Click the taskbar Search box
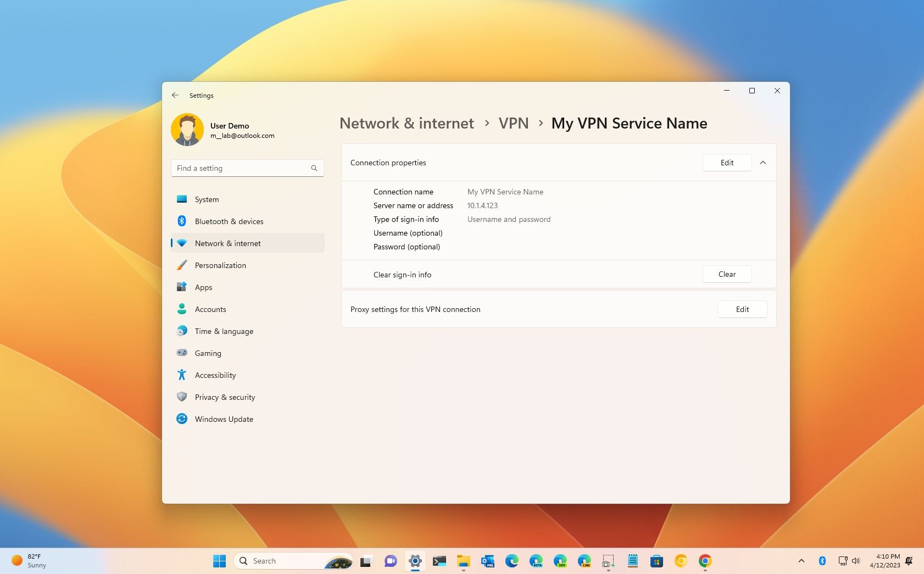Image resolution: width=924 pixels, height=574 pixels. click(x=293, y=561)
